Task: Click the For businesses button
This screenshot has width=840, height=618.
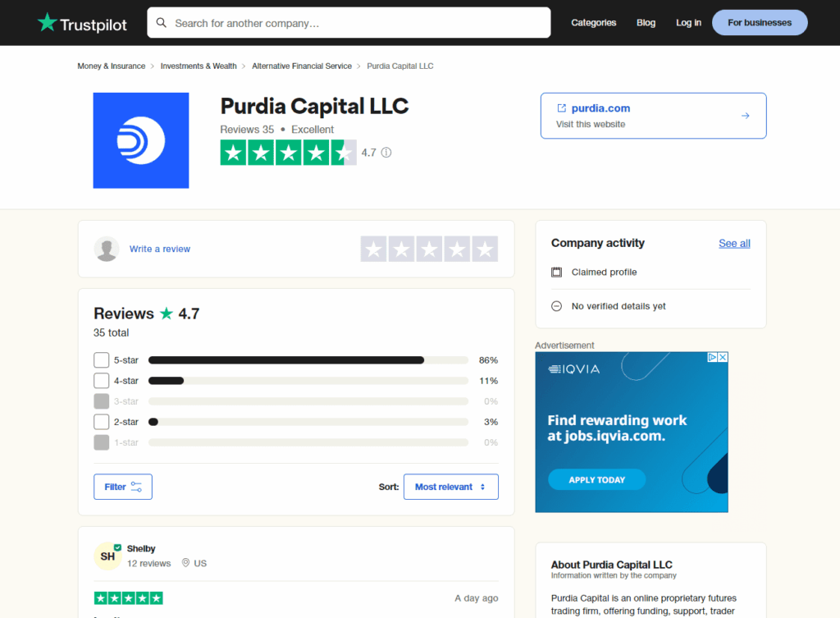Action: pos(760,22)
